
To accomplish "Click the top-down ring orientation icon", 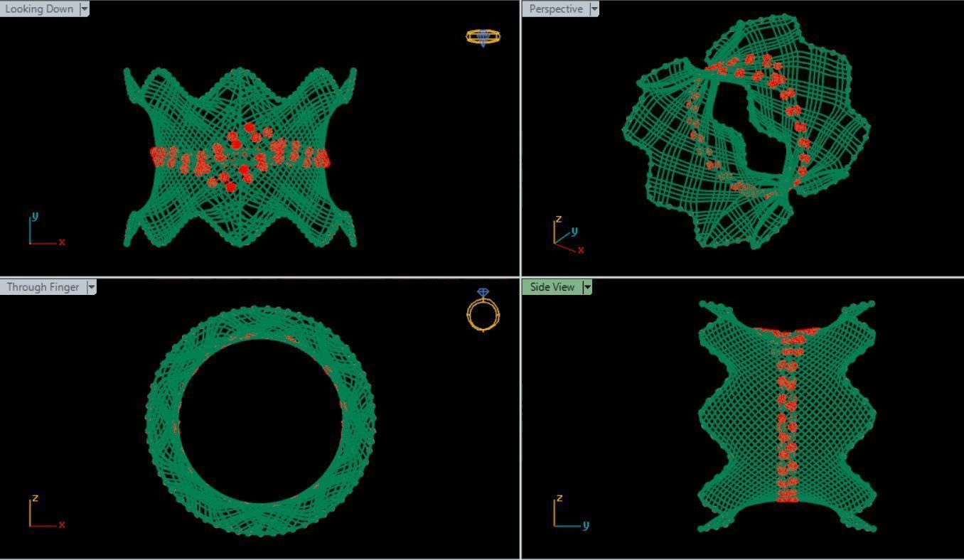I will click(x=483, y=37).
